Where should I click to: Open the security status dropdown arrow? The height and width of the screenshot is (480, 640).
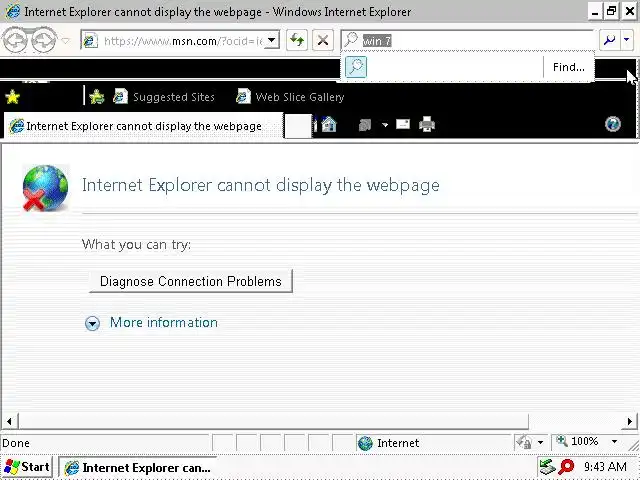tap(540, 442)
